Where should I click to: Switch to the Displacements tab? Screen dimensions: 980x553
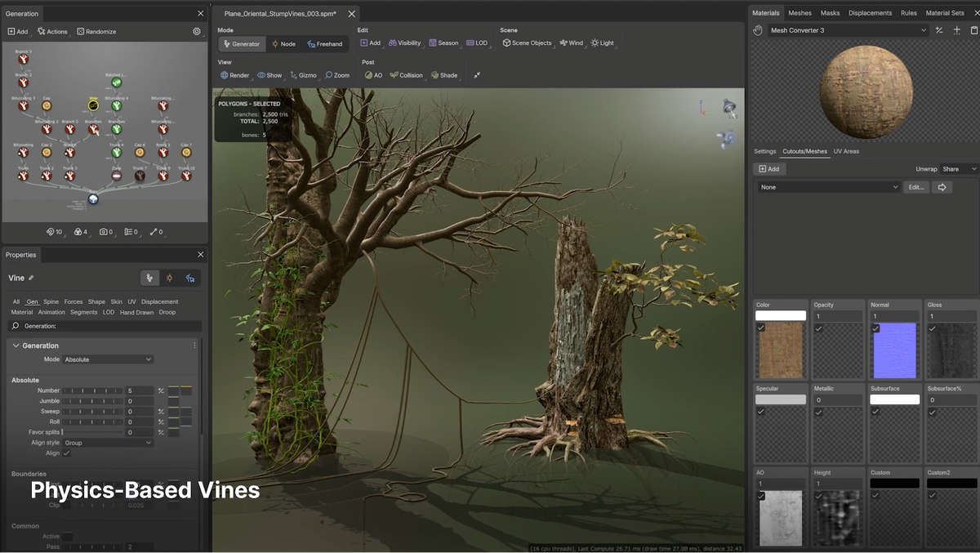(x=870, y=13)
